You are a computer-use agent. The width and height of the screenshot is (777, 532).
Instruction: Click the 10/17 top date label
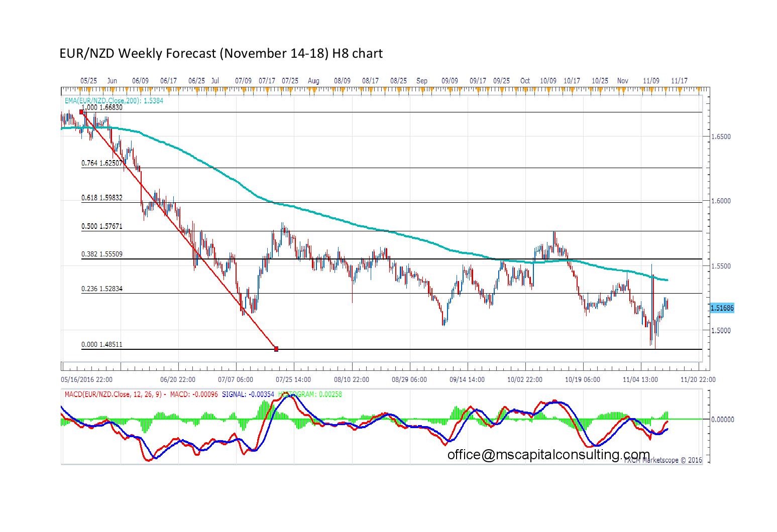[x=572, y=80]
